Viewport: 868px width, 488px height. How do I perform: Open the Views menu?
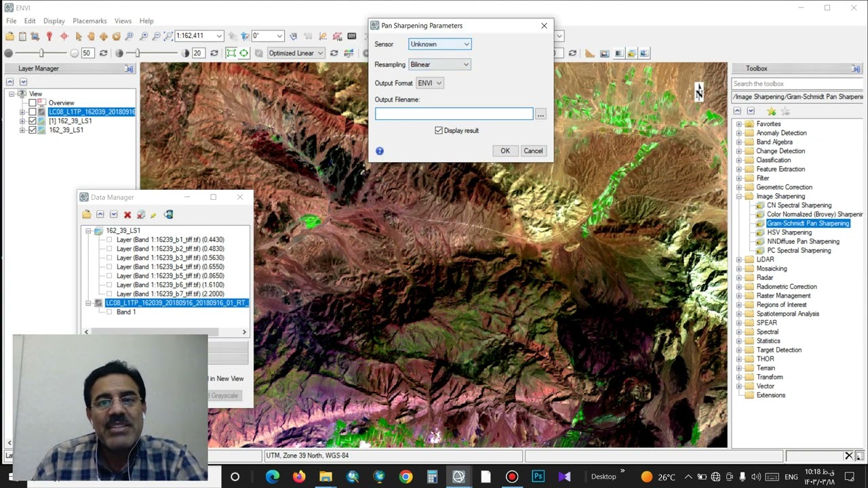[x=123, y=21]
